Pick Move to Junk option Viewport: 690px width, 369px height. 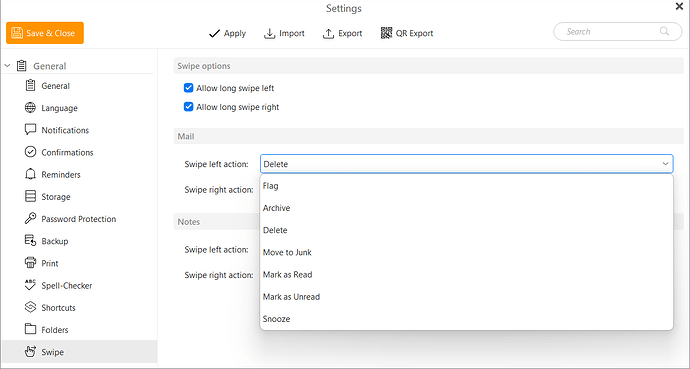pyautogui.click(x=466, y=252)
